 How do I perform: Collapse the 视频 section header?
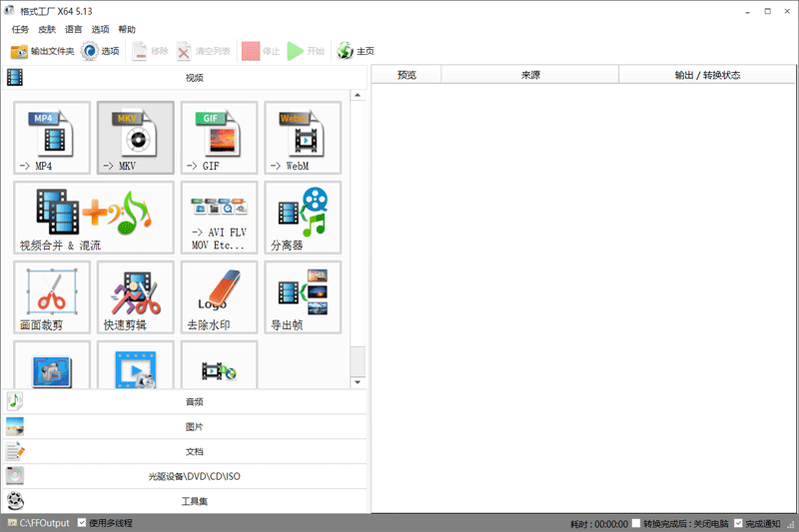tap(185, 78)
